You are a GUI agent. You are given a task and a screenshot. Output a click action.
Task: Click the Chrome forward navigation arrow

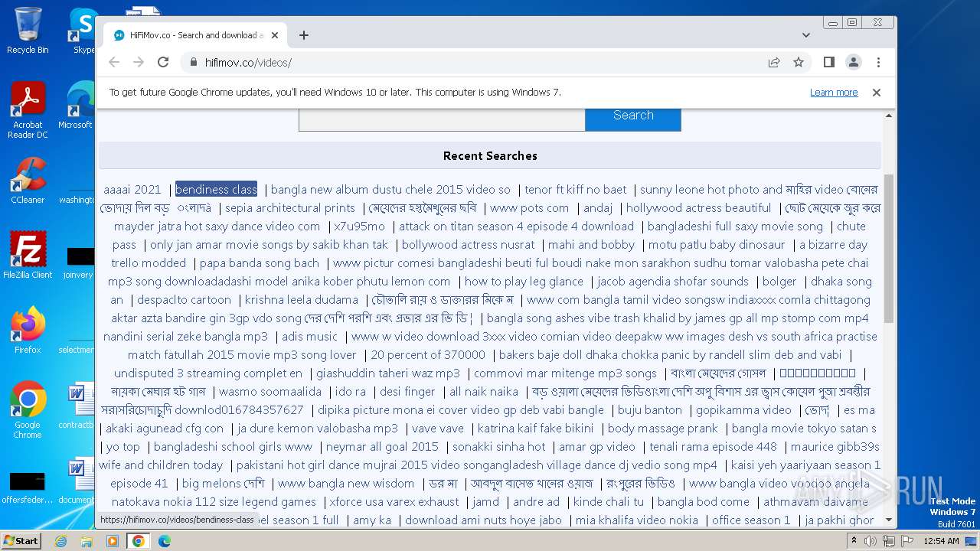point(139,62)
